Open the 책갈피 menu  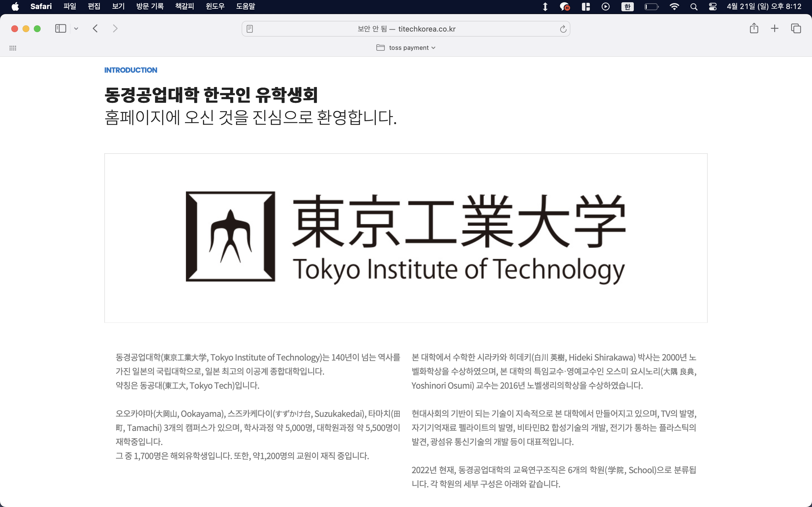[185, 6]
